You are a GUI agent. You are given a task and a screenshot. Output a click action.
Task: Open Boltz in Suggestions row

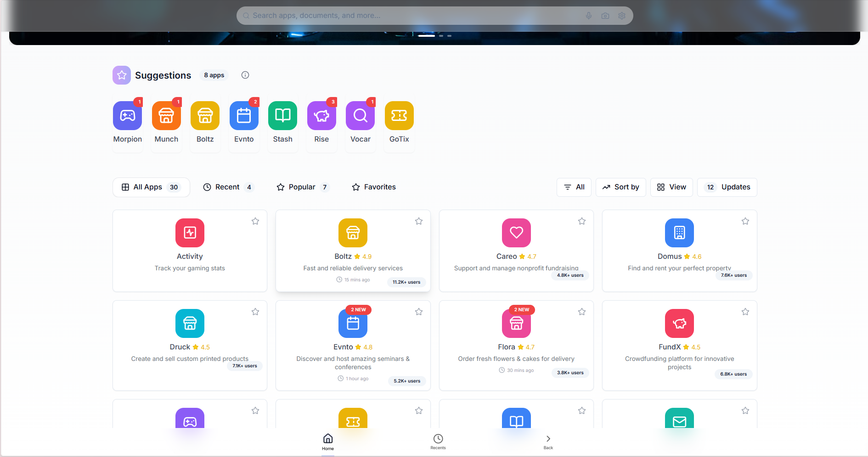[x=205, y=115]
